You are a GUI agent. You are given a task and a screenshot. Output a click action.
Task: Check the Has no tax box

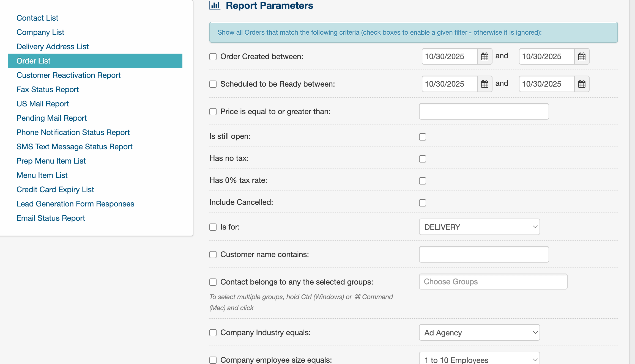[423, 159]
